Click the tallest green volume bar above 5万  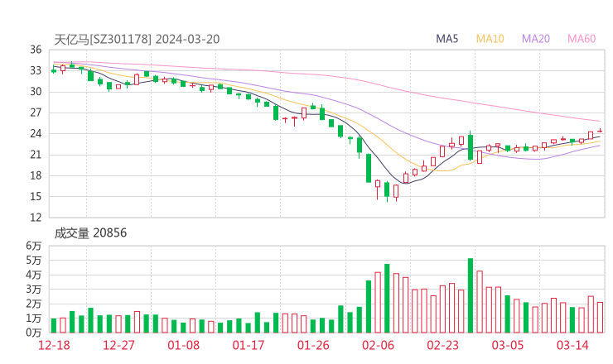click(x=471, y=295)
